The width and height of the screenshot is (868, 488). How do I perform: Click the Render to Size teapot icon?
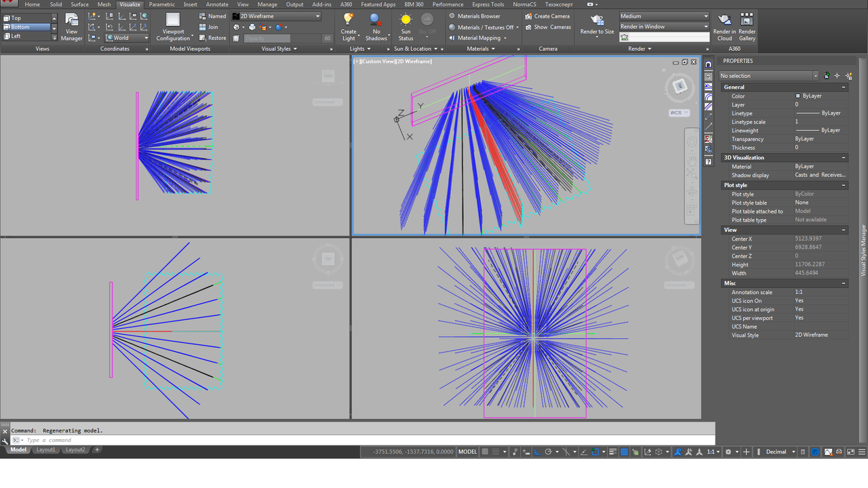(597, 20)
